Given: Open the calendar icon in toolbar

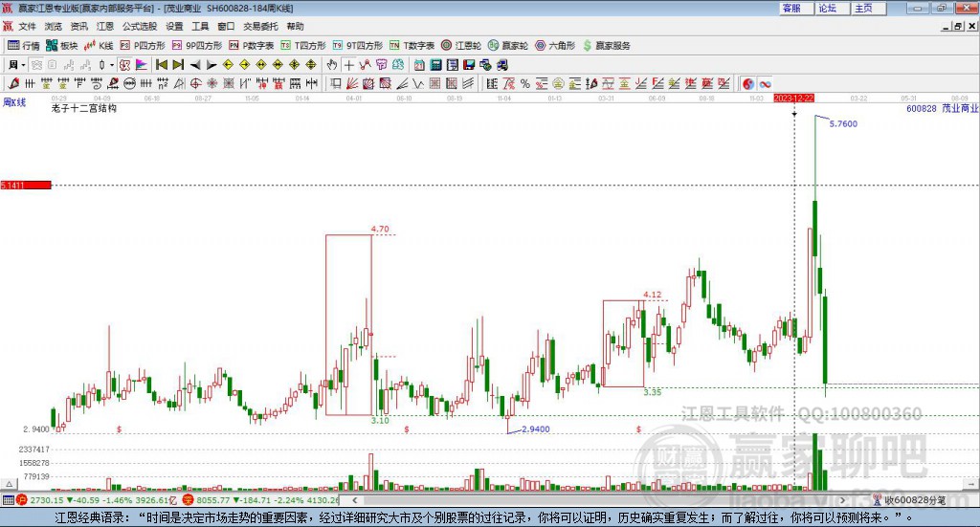Looking at the screenshot, I should click(419, 65).
